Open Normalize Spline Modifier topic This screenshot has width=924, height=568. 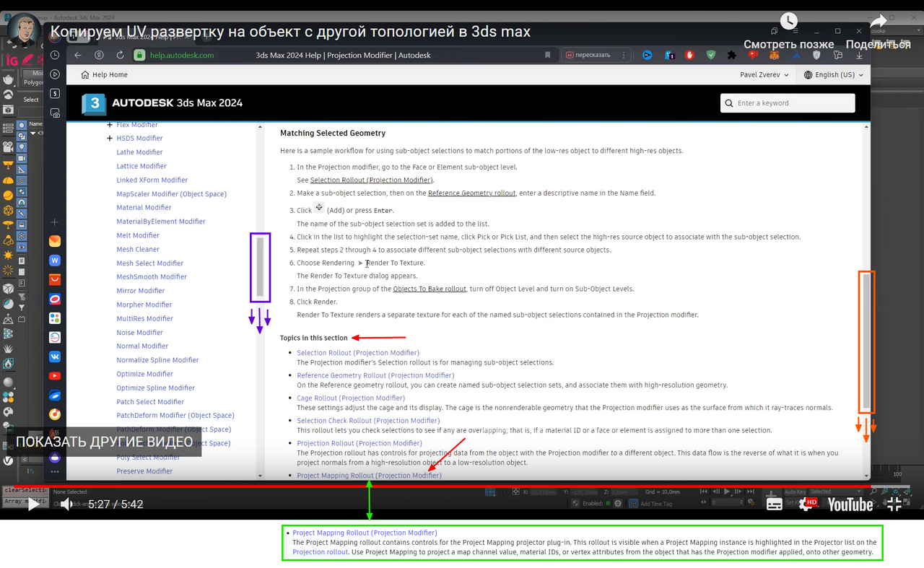157,360
